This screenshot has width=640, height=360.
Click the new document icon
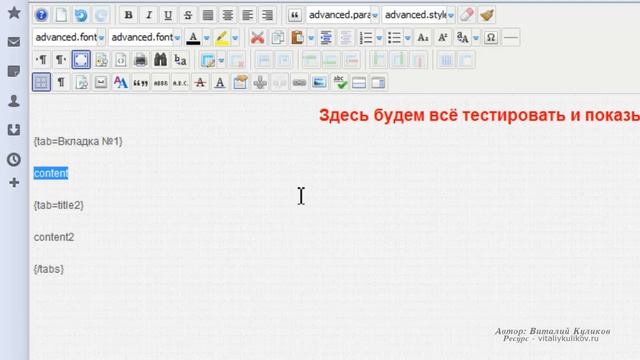[x=61, y=15]
